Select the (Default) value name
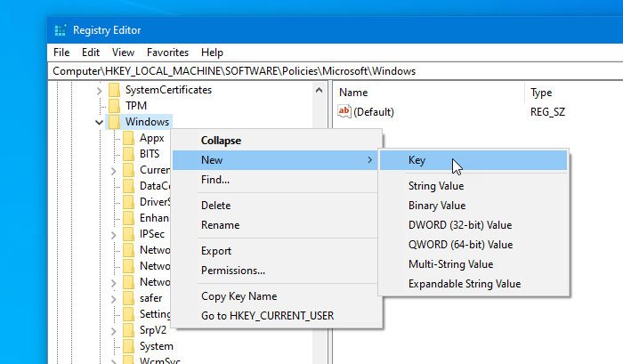The image size is (623, 364). (374, 112)
